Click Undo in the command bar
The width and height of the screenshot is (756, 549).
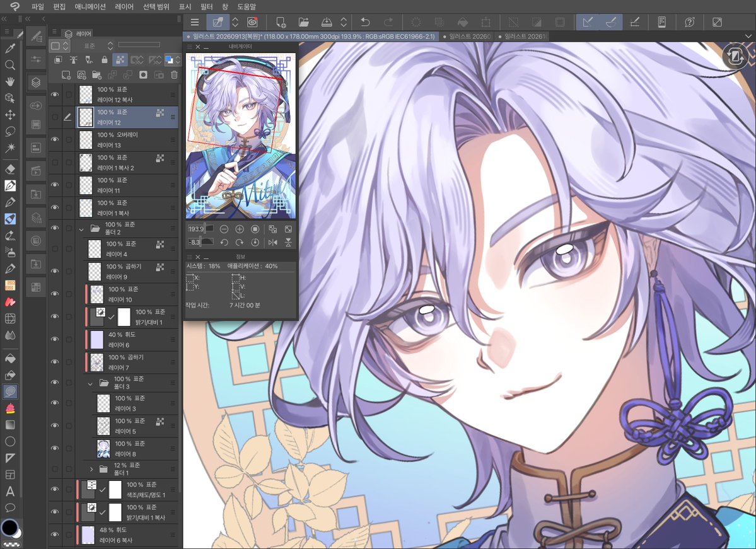tap(365, 22)
